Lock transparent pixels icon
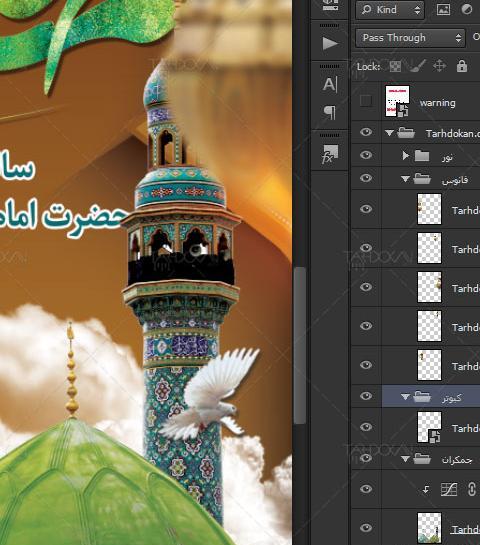Screen dimensions: 480x545 tap(395, 66)
